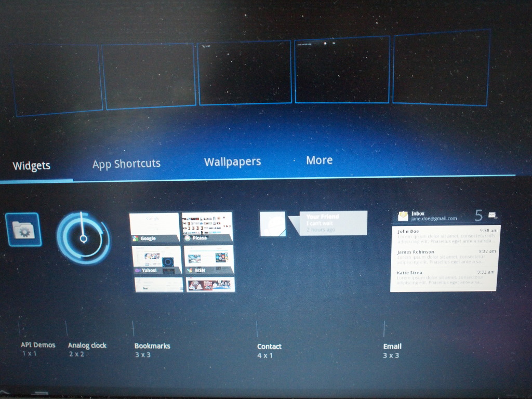
Task: Choose the Google bookmark thumbnail
Action: pyautogui.click(x=154, y=228)
